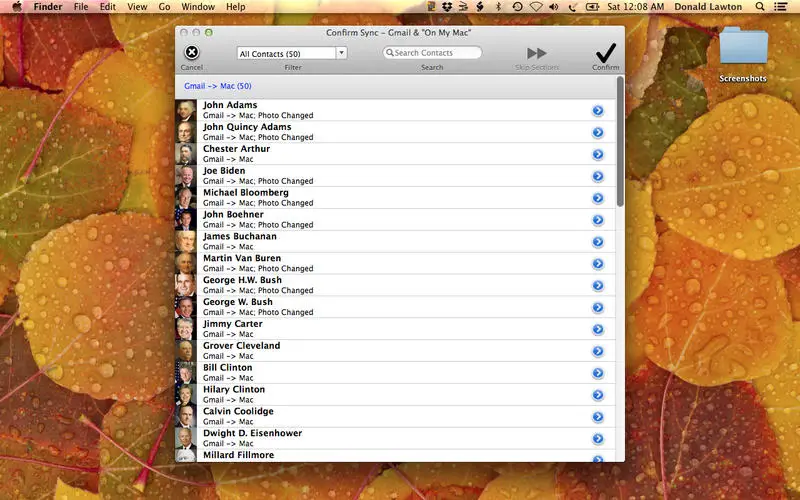Select the Michael Bloomberg contact name
The height and width of the screenshot is (500, 800).
click(246, 193)
